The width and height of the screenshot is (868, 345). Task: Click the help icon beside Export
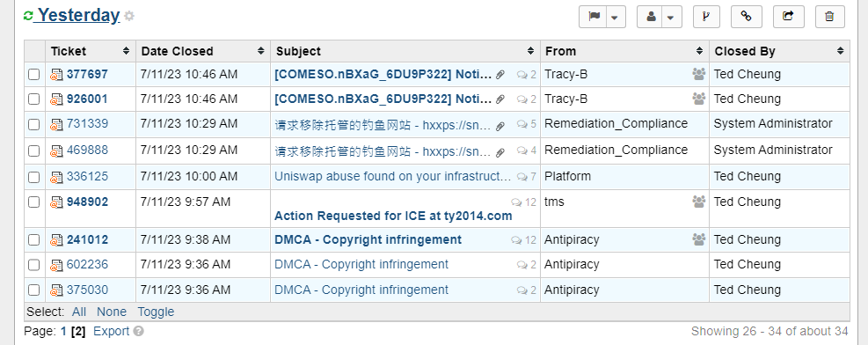coord(139,331)
